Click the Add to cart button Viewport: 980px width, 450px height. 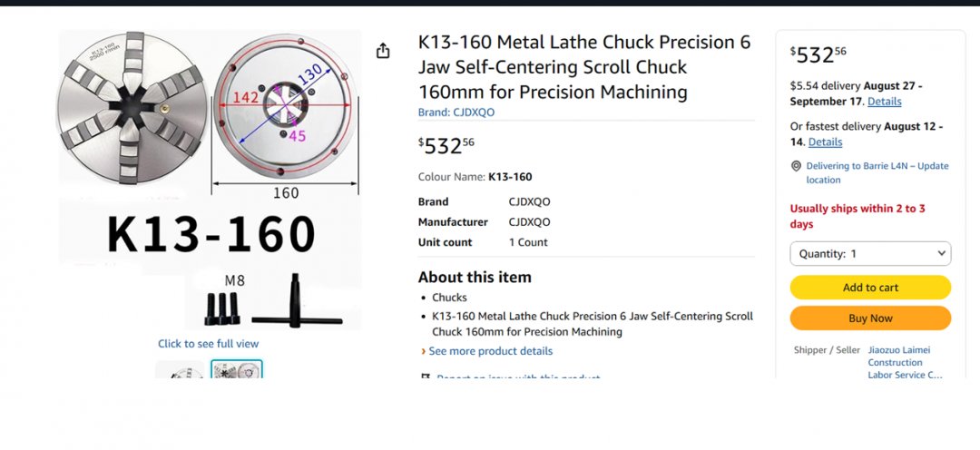[870, 288]
